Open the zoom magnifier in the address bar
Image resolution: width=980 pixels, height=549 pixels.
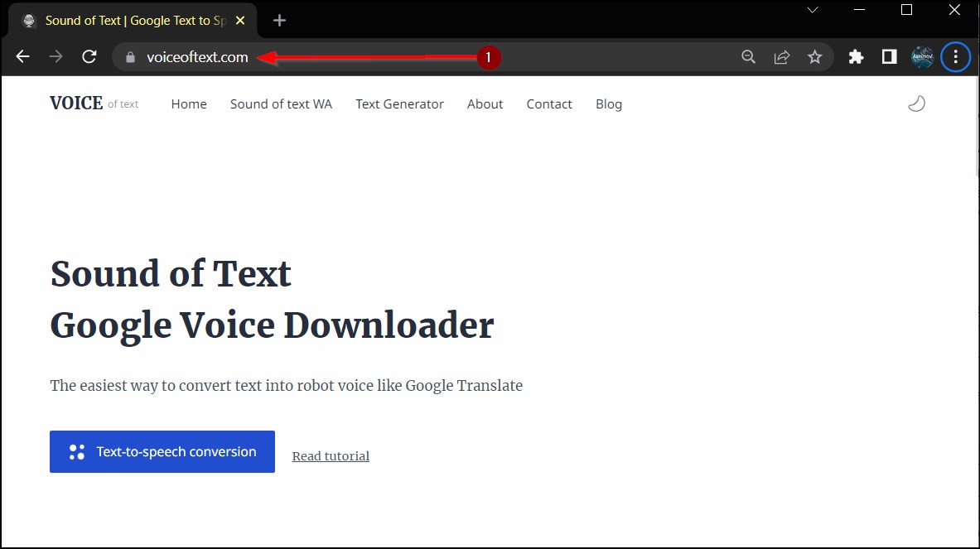pos(748,57)
